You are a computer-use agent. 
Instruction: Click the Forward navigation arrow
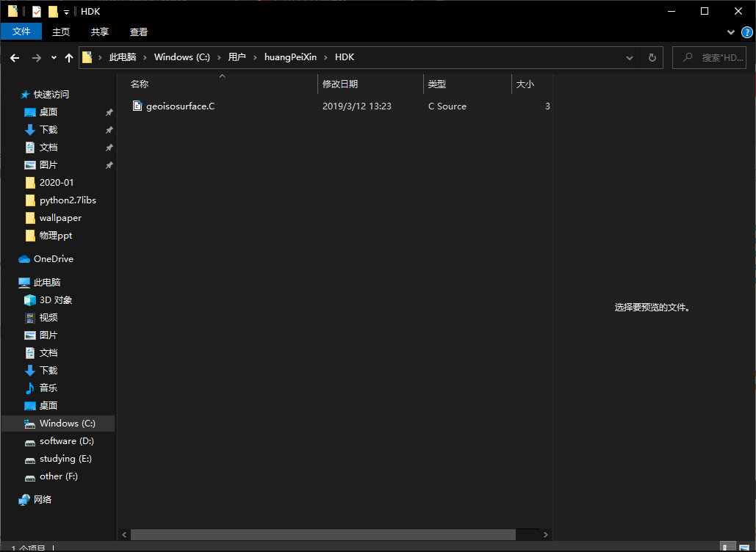point(37,58)
